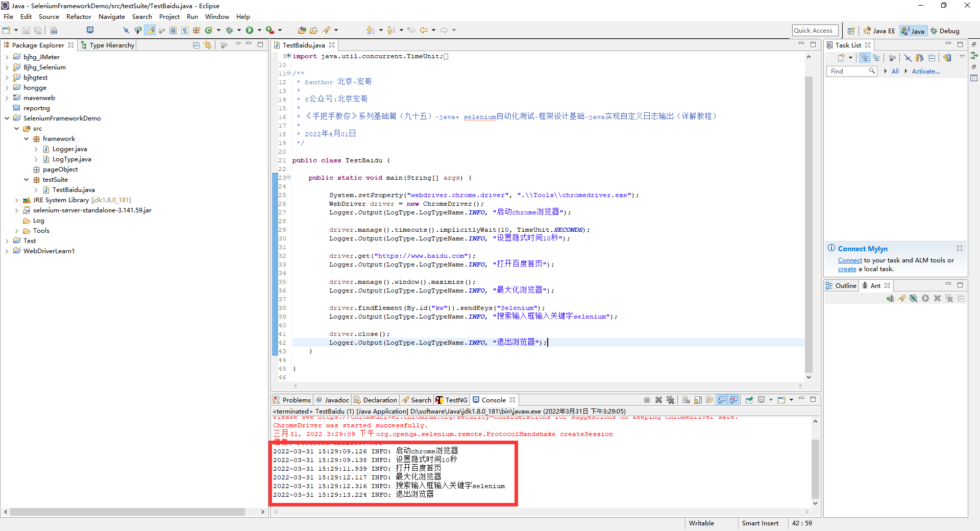Click New Java Class icon in toolbar
The image size is (980, 531).
pos(209,31)
